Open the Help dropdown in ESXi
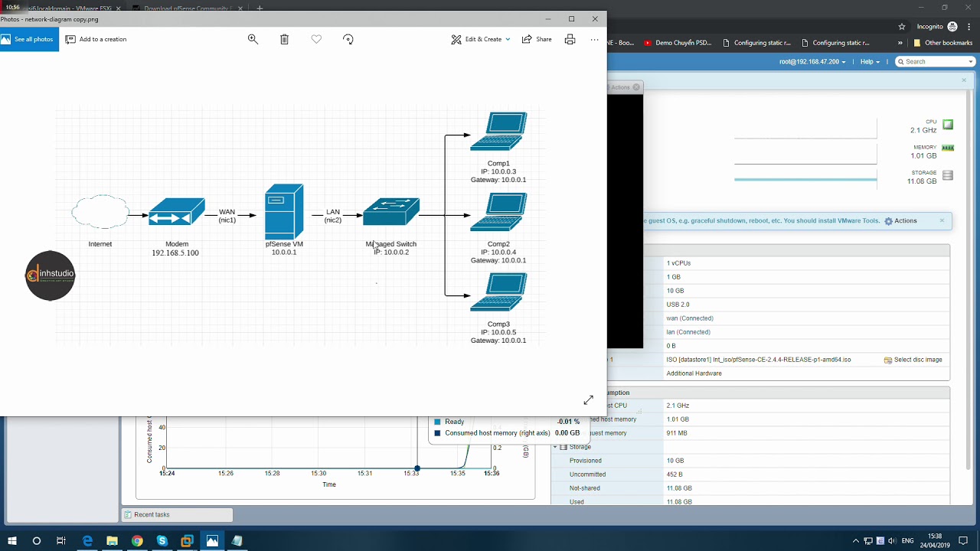Image resolution: width=980 pixels, height=551 pixels. point(870,61)
